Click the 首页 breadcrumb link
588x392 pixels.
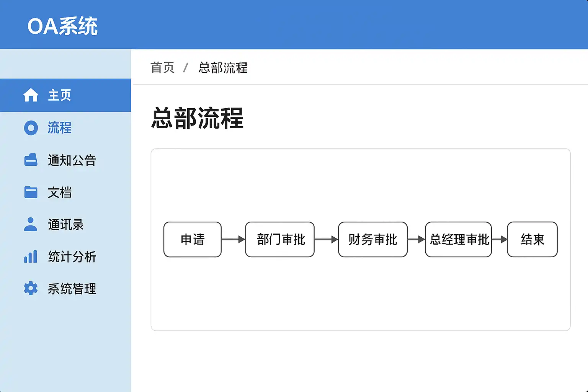pyautogui.click(x=162, y=68)
